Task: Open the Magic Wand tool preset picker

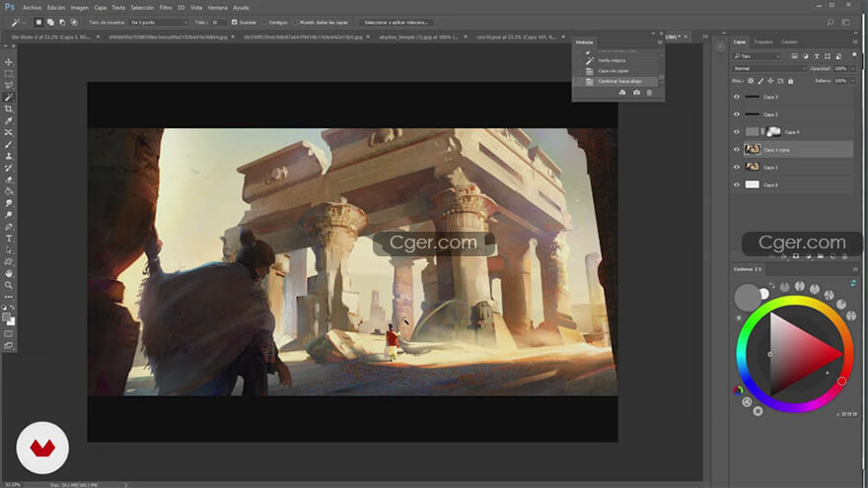Action: pyautogui.click(x=17, y=22)
